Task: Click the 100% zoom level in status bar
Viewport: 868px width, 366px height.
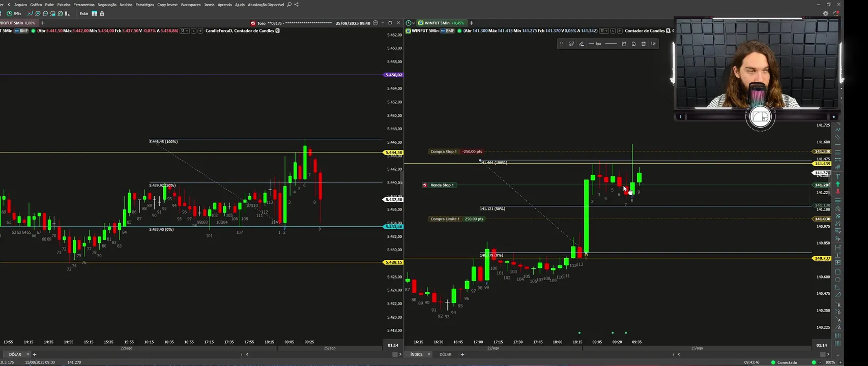Action: click(830, 362)
